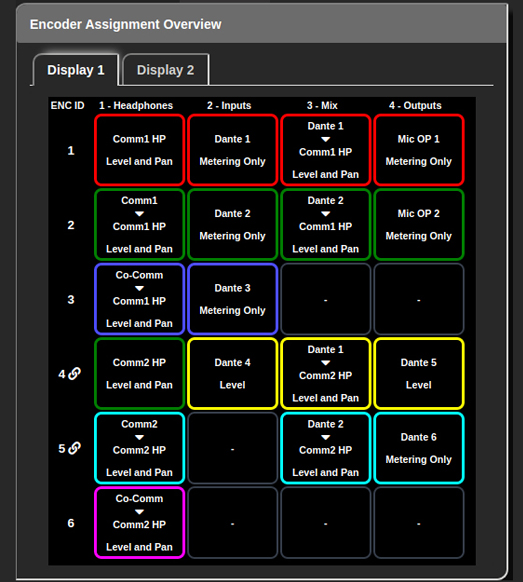Open the Dante 5 Level output cell

[419, 373]
